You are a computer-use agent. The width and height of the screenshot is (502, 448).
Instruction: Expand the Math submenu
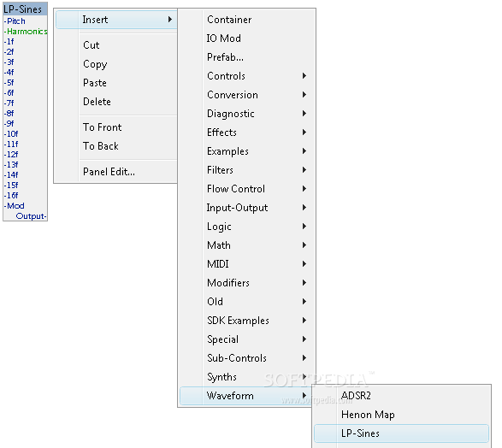click(x=246, y=245)
